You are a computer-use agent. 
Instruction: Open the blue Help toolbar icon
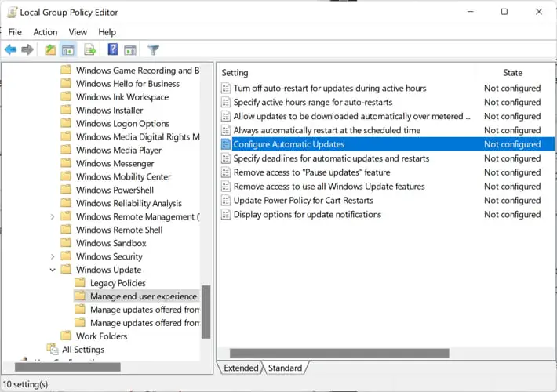pos(113,49)
